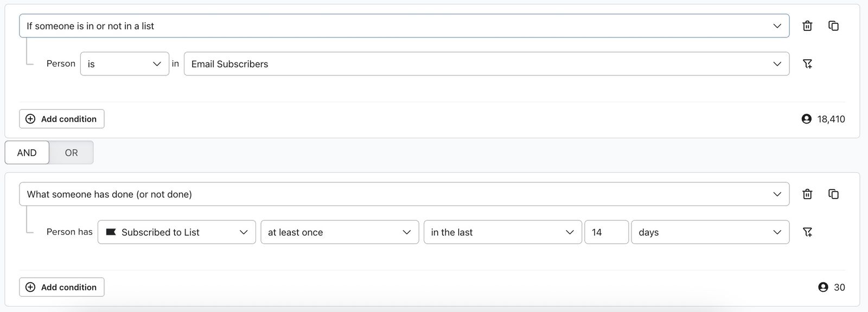Switch to the OR operator
868x312 pixels.
pyautogui.click(x=71, y=152)
